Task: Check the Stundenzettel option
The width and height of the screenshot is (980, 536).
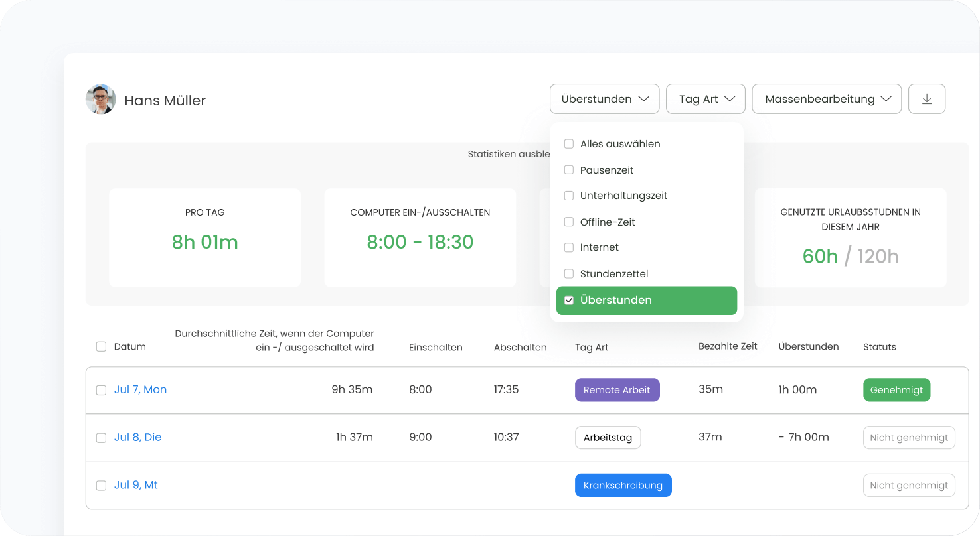Action: pos(569,273)
